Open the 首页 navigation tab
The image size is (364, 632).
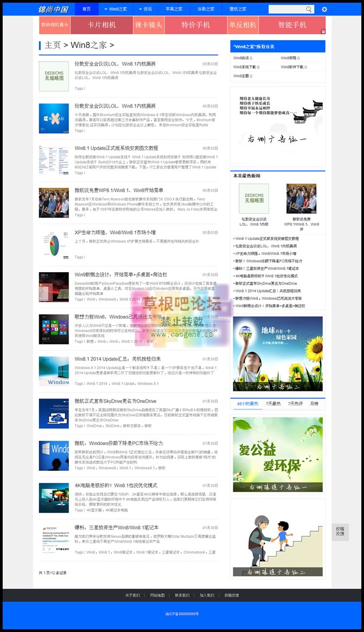click(87, 9)
